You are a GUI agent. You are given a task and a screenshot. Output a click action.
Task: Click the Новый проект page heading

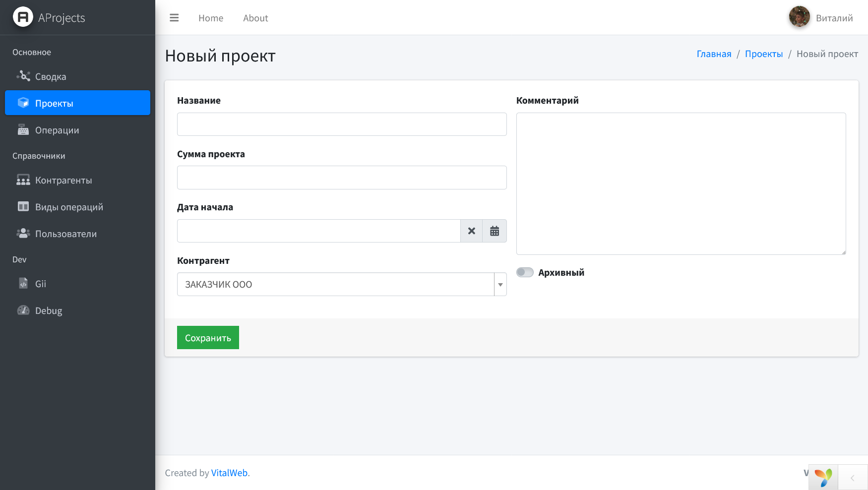click(220, 56)
